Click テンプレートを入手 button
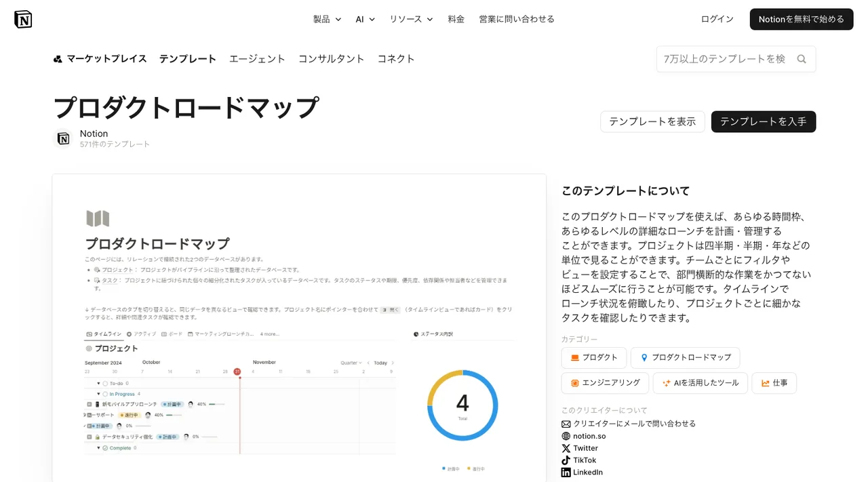This screenshot has width=868, height=482. point(764,121)
